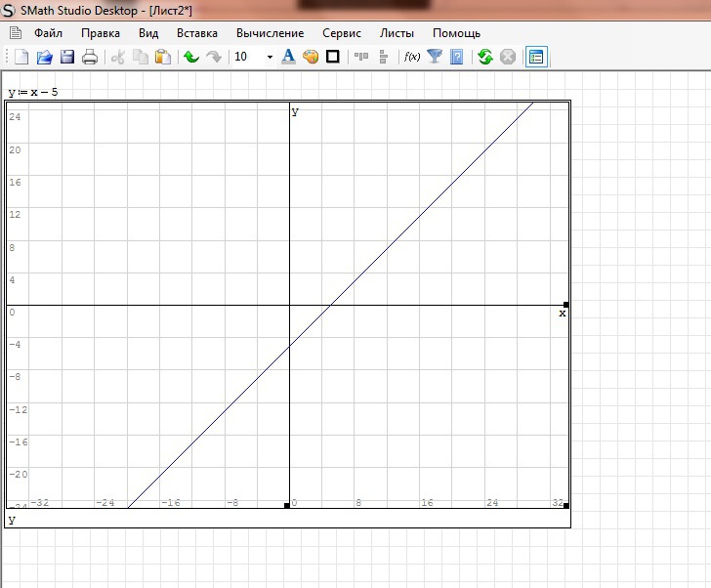The height and width of the screenshot is (588, 711).
Task: Click the New document icon
Action: pos(21,57)
